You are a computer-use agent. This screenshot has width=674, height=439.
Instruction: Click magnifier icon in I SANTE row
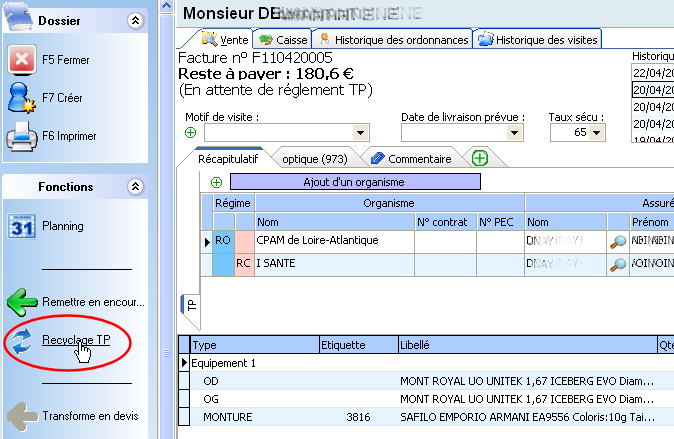point(618,264)
